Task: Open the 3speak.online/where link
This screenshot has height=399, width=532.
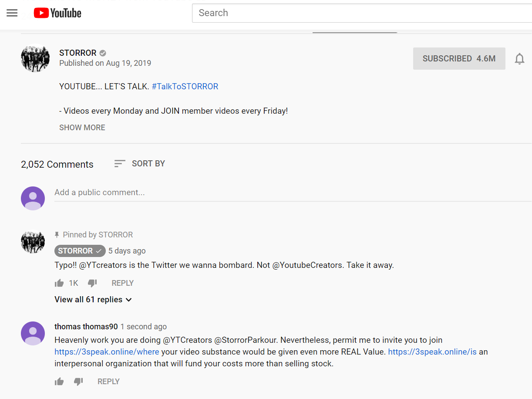Action: (107, 352)
